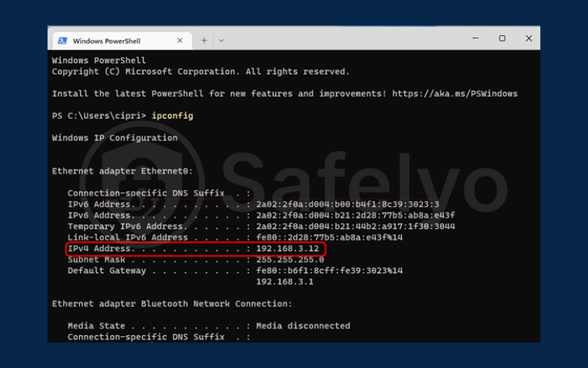The width and height of the screenshot is (588, 368).
Task: Click the Media disconnected value
Action: point(304,326)
